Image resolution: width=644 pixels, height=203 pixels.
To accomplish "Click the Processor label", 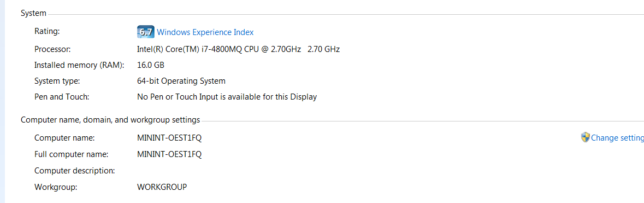I will point(52,49).
